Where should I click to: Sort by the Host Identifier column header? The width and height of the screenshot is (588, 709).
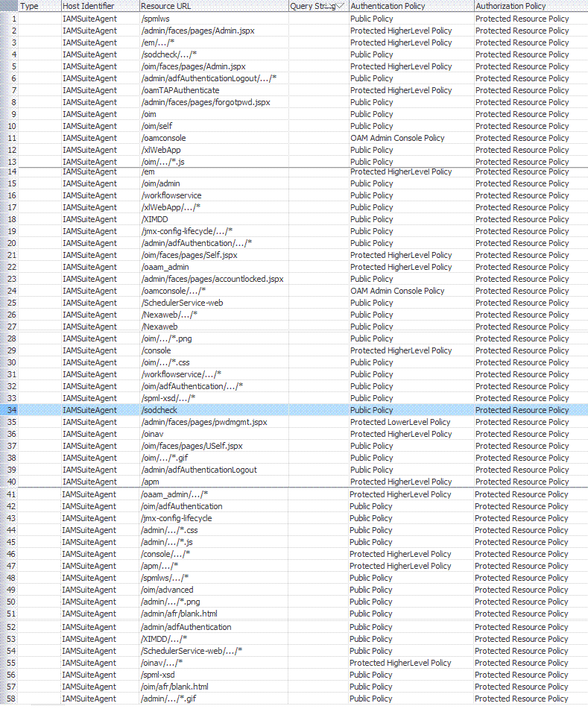[100, 6]
